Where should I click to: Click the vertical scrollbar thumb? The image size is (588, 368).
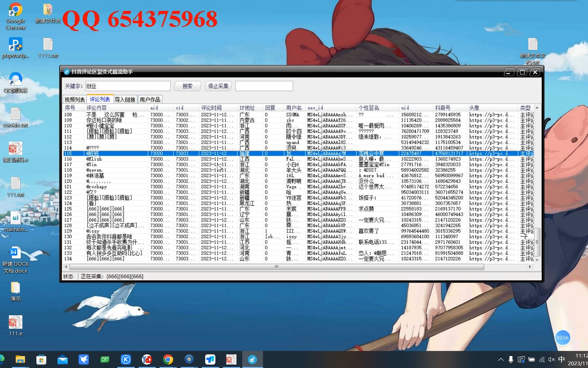pyautogui.click(x=537, y=242)
